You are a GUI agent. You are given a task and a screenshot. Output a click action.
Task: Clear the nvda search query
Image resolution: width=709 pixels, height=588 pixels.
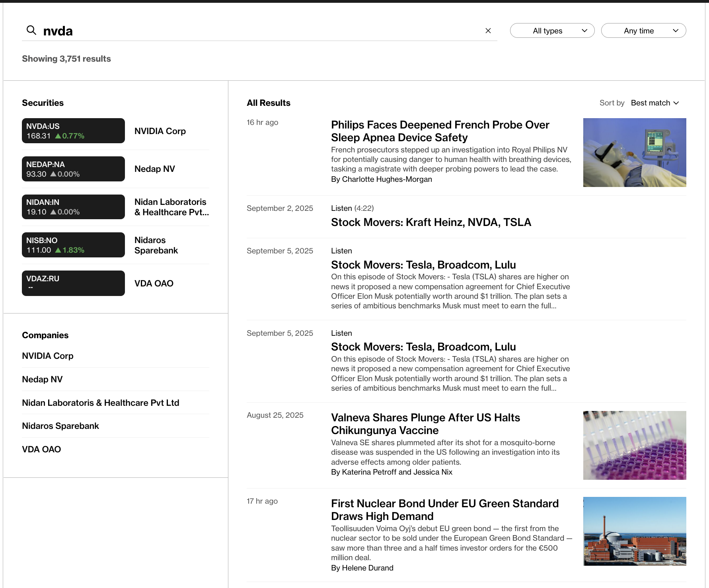(x=488, y=31)
